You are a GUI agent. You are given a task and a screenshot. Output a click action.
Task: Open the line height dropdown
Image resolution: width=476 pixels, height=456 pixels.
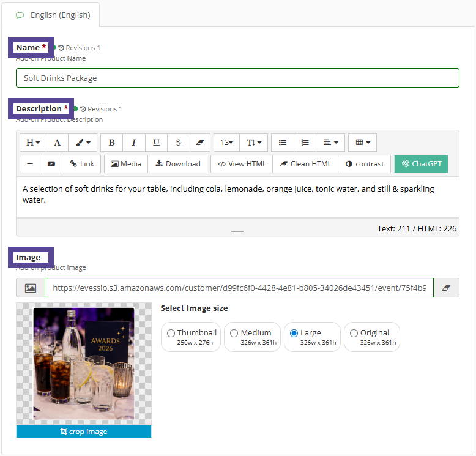point(253,143)
